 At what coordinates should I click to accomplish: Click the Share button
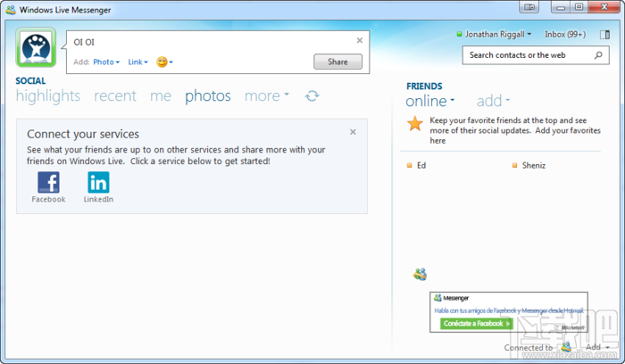(x=337, y=62)
